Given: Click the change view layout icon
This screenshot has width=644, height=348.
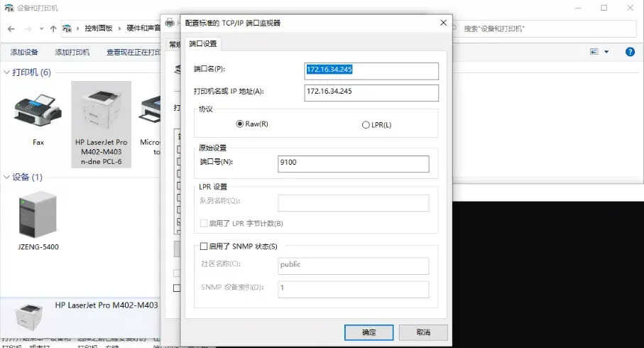Looking at the screenshot, I should click(594, 52).
